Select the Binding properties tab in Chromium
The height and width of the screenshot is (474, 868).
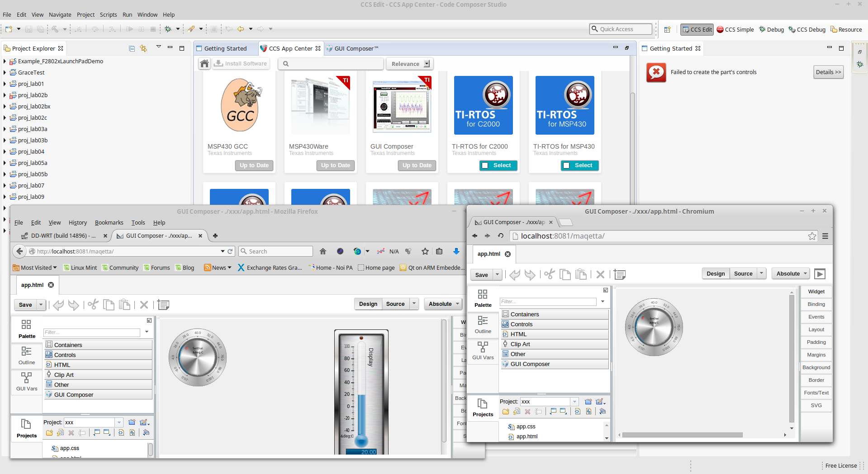816,304
